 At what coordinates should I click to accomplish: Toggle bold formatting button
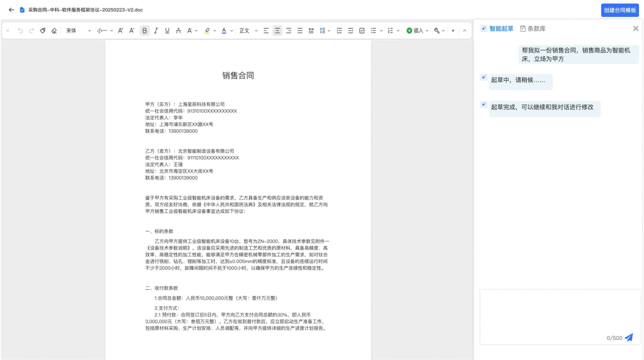coord(144,31)
